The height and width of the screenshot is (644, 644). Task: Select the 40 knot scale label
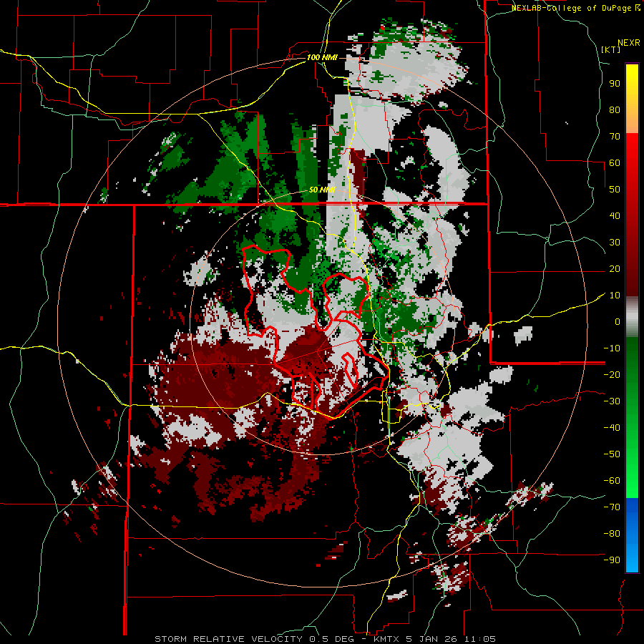(615, 216)
